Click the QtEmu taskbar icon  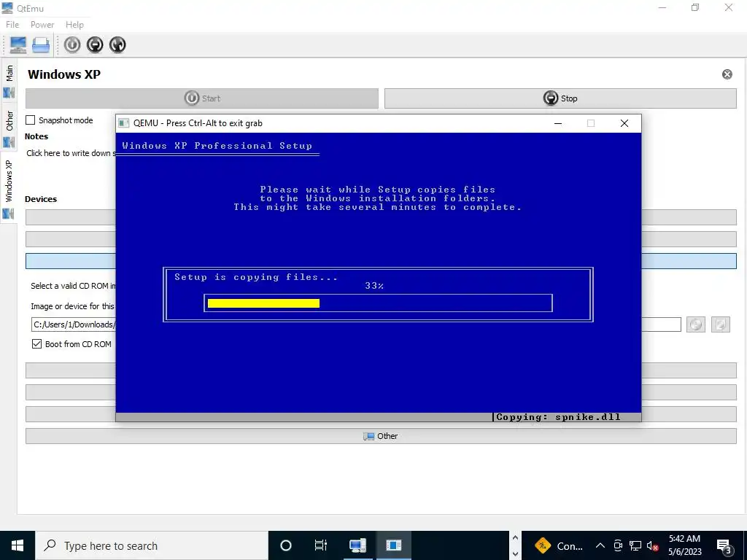pyautogui.click(x=357, y=545)
